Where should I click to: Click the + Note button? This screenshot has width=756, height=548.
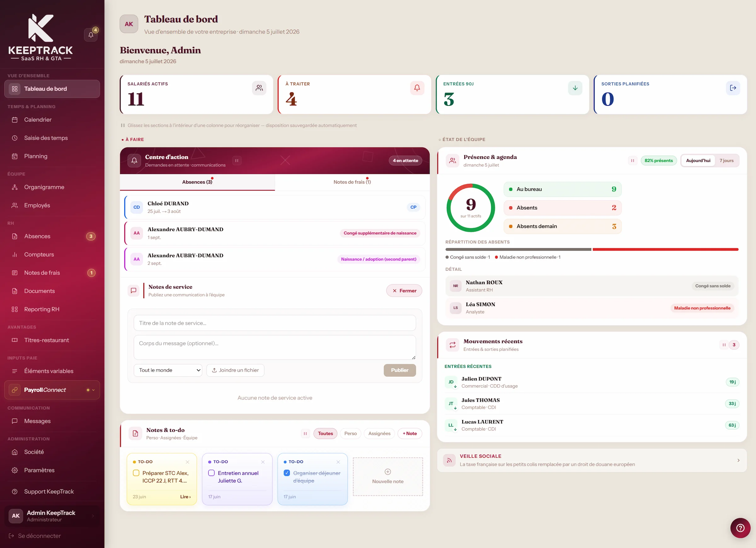tap(410, 434)
